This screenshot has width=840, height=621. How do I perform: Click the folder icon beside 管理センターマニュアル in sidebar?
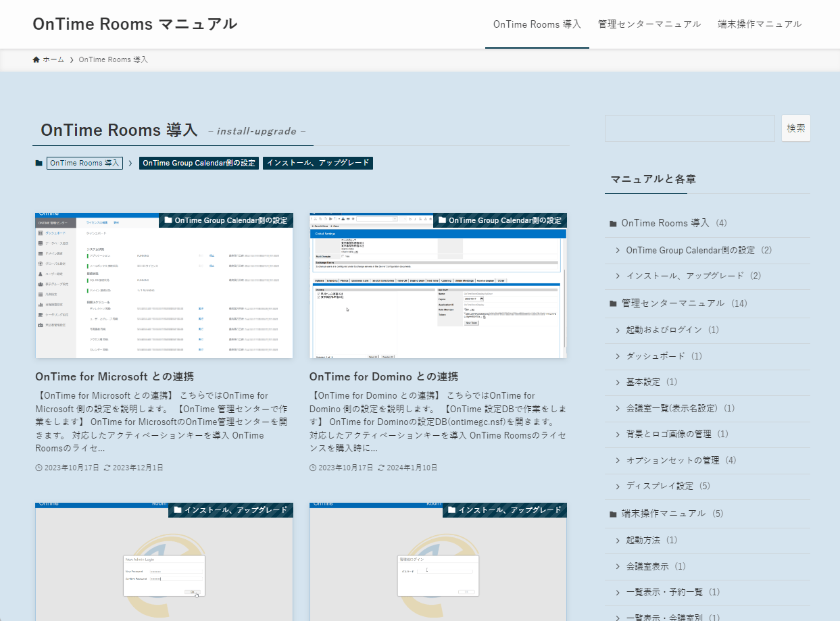click(x=613, y=303)
